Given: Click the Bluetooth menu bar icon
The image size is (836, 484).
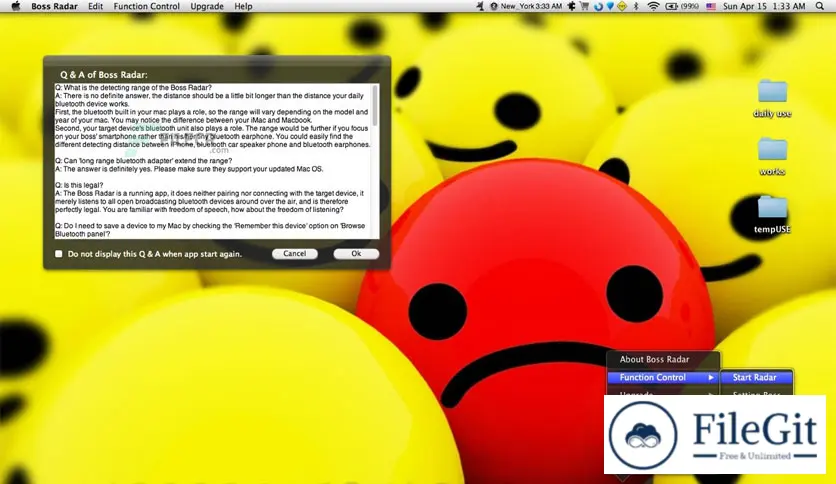Looking at the screenshot, I should 633,6.
